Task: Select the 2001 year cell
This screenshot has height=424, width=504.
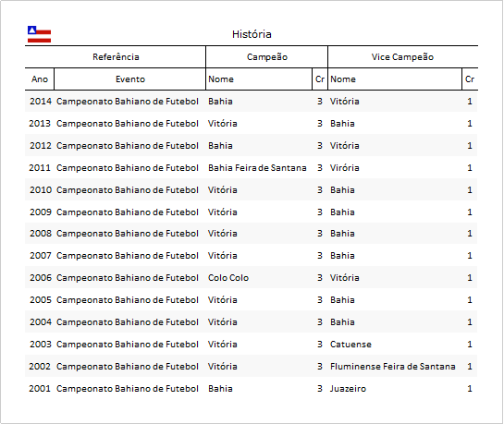Action: tap(40, 389)
